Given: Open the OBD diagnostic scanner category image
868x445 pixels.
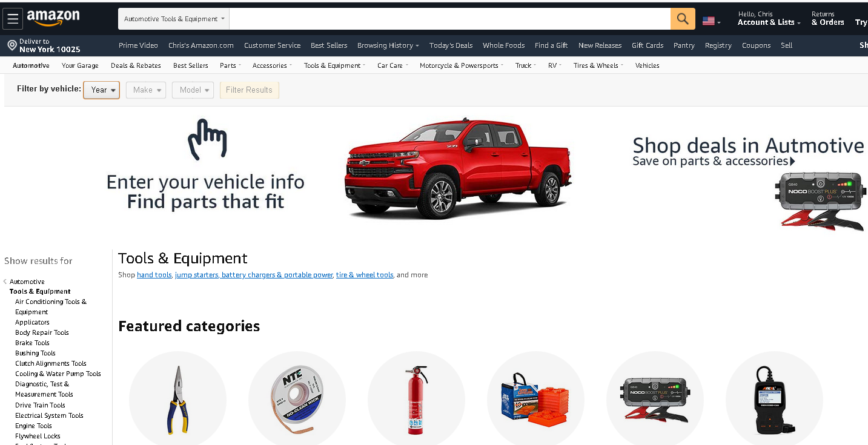Looking at the screenshot, I should pos(774,400).
